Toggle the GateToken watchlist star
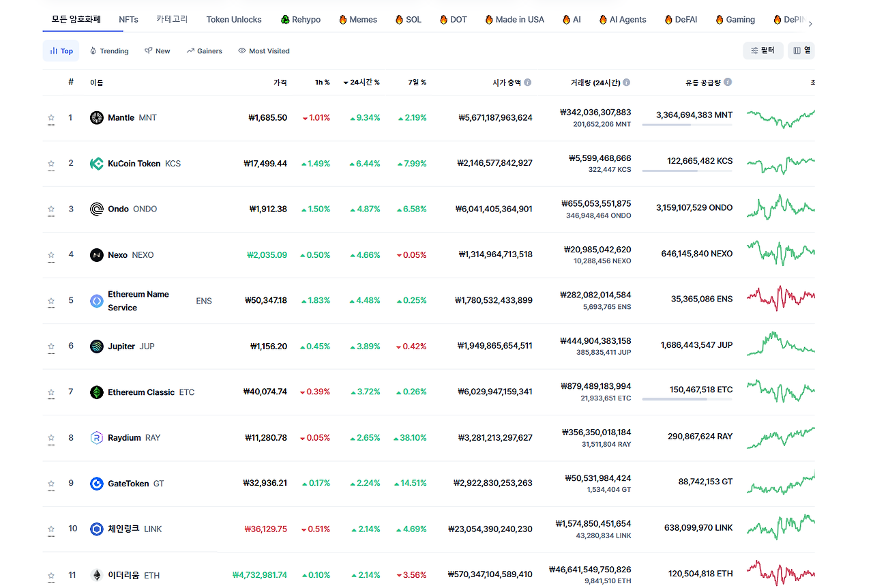 (x=51, y=484)
